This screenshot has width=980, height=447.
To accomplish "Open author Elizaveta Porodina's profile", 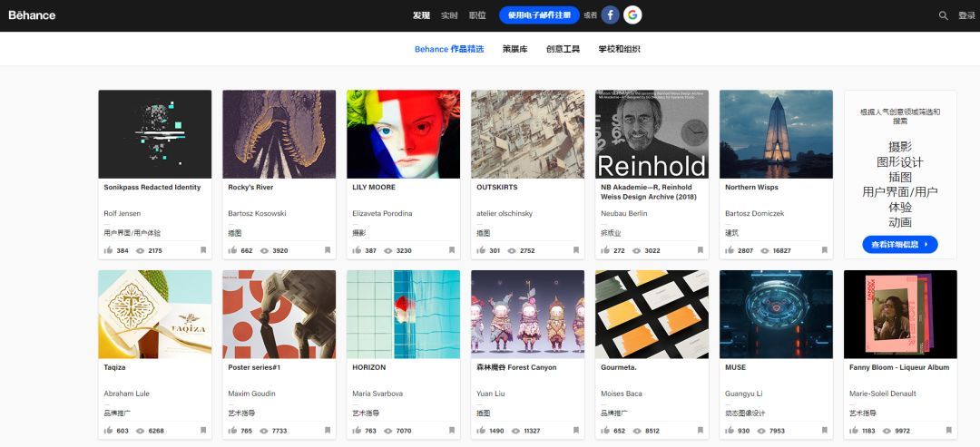I will point(383,213).
